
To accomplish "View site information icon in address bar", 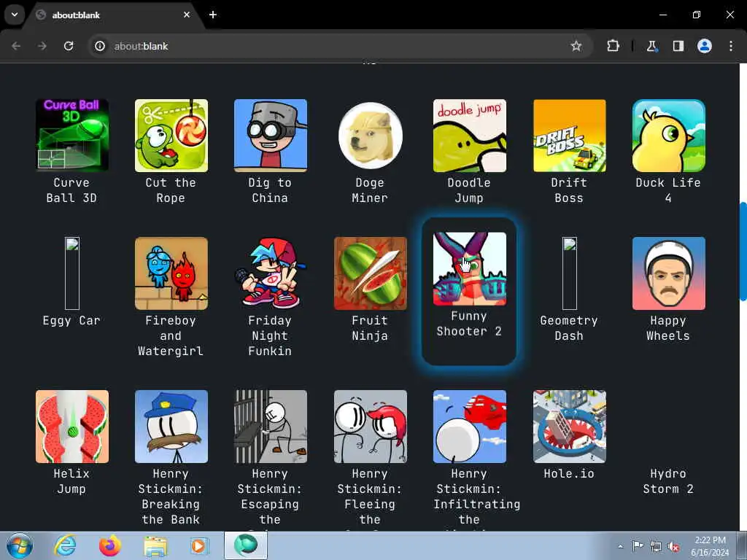I will click(99, 46).
